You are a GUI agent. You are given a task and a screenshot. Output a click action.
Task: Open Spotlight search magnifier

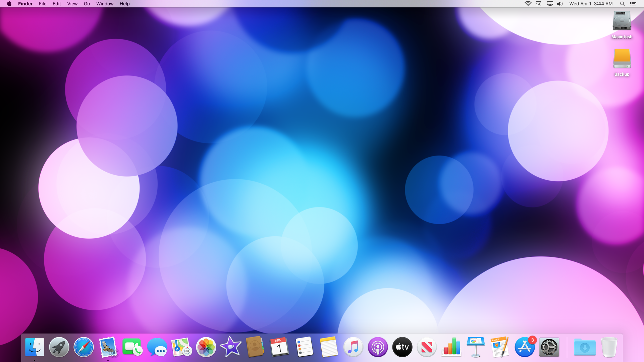pyautogui.click(x=622, y=4)
